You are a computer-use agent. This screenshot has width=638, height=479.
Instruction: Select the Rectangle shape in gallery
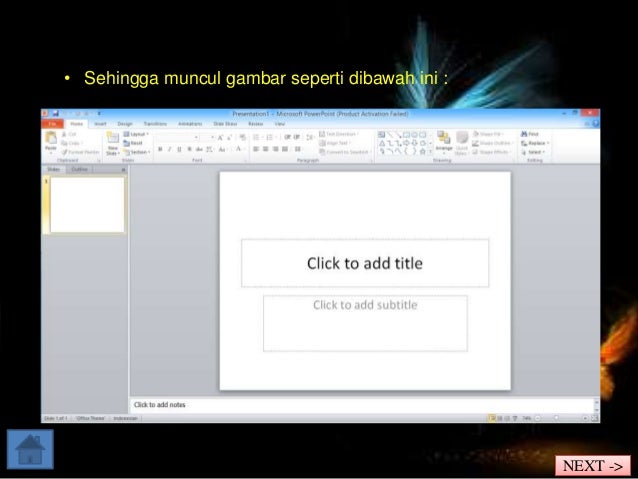click(x=406, y=134)
